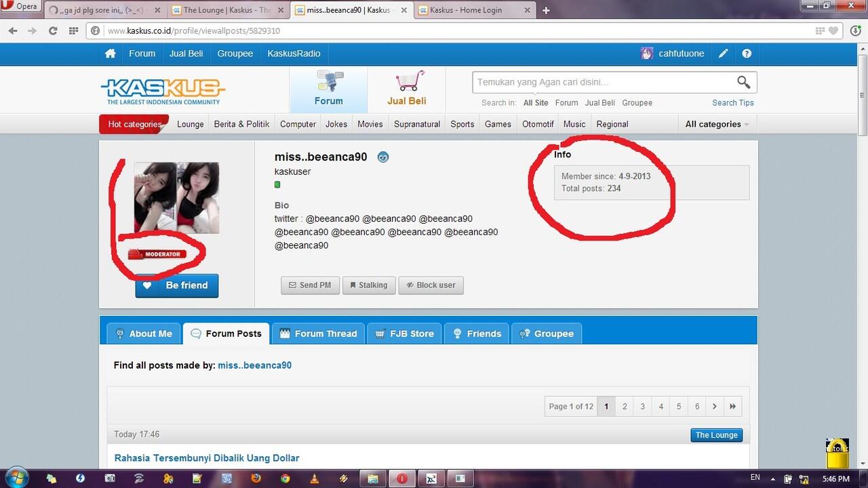The image size is (868, 488).
Task: Reload the current page
Action: pos(53,30)
